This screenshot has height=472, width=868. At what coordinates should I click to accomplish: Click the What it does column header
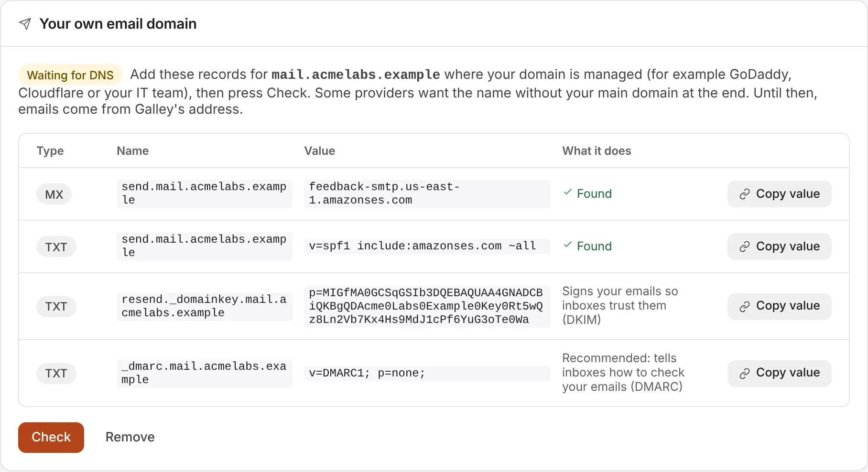click(597, 151)
